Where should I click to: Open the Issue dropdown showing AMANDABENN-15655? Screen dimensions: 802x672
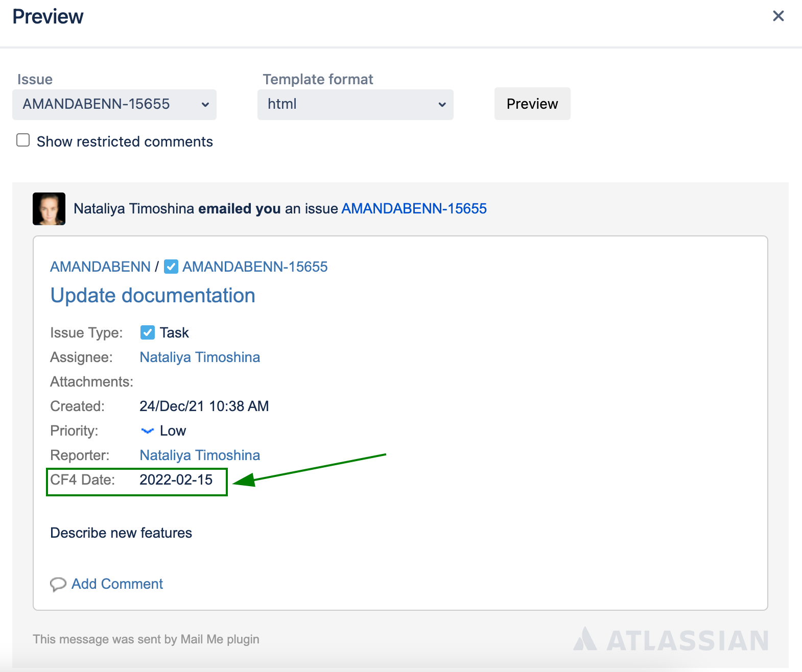[x=114, y=105]
